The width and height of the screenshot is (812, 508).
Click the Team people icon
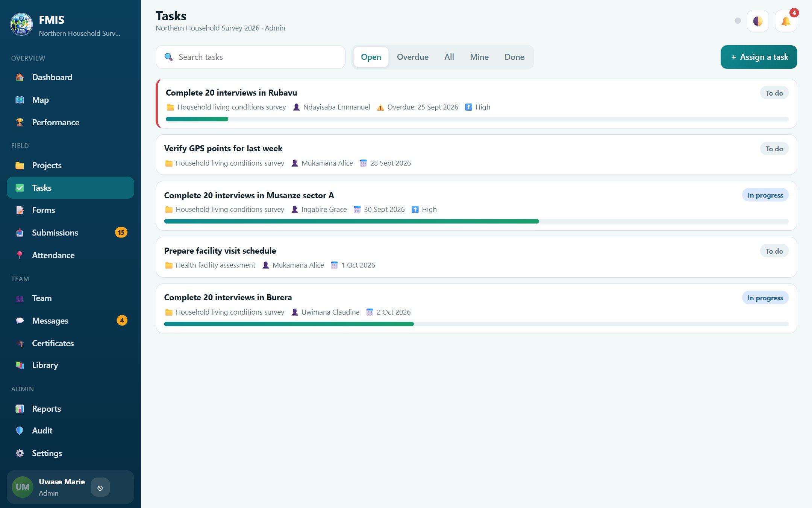tap(20, 298)
